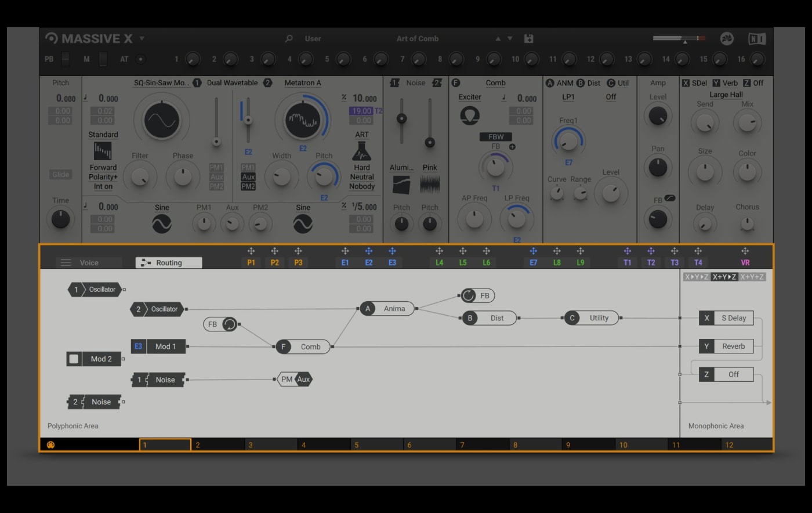Click the move handle above E2
Screen dimensions: 812x513
369,251
